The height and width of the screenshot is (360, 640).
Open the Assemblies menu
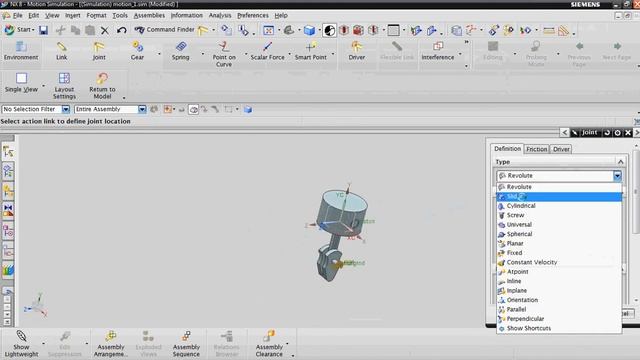[x=149, y=15]
